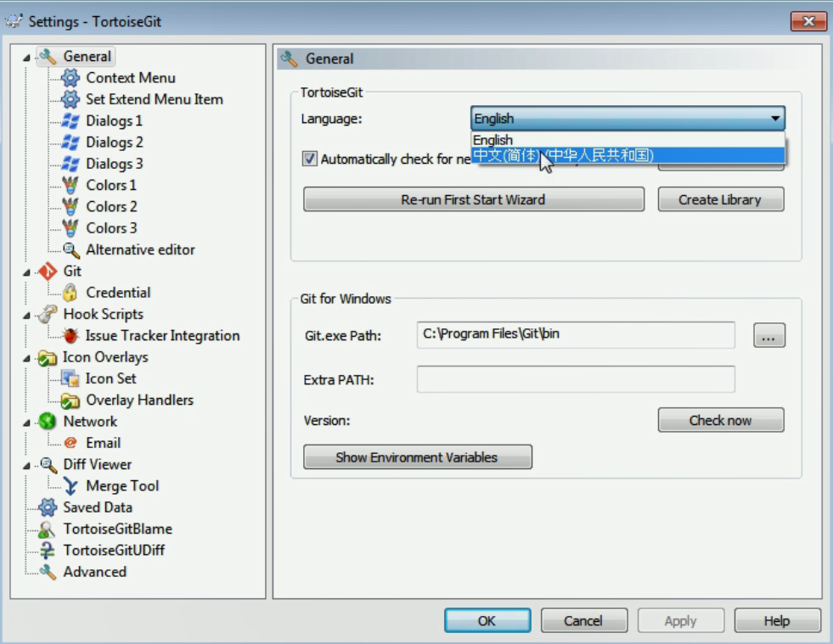
Task: Click the Issue Tracker Integration bug icon
Action: coord(70,335)
